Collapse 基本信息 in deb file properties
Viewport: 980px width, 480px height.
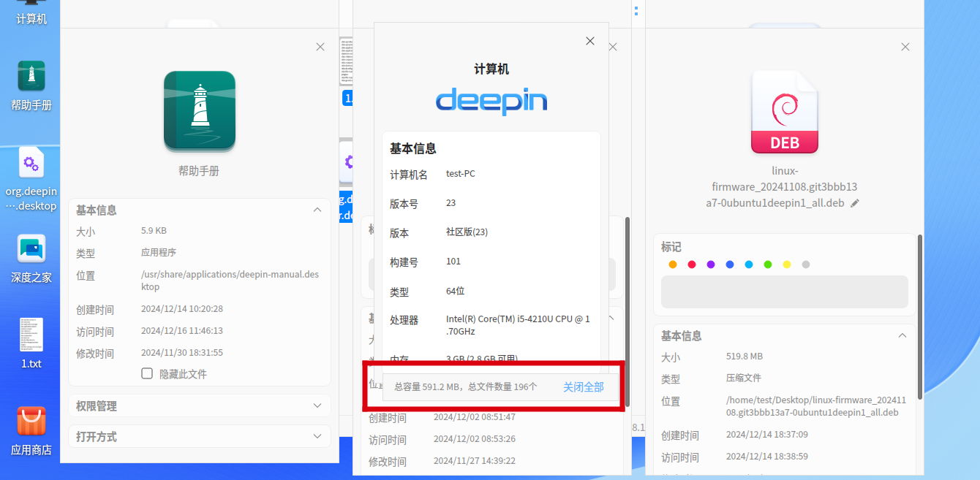pos(902,335)
